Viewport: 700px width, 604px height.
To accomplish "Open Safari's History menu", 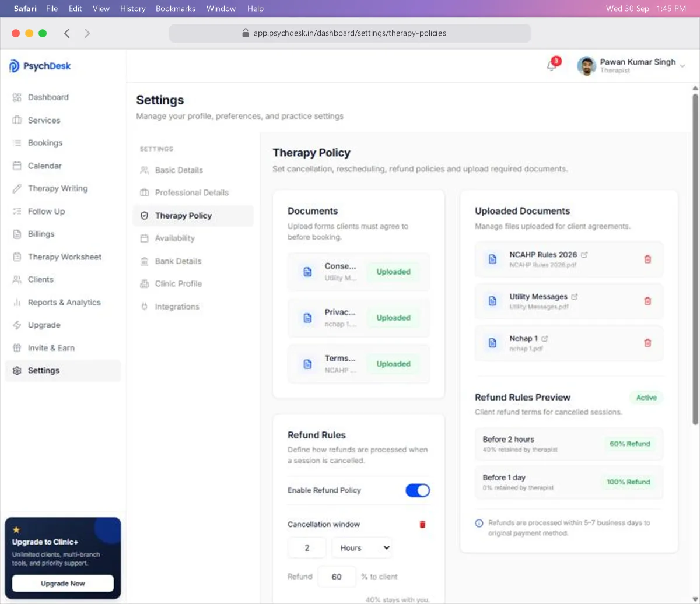I will (132, 9).
